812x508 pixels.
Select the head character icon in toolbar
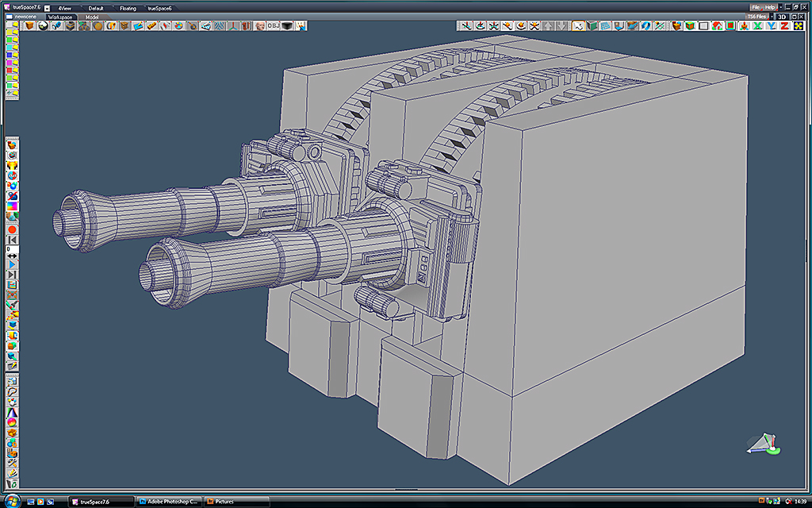[260, 25]
